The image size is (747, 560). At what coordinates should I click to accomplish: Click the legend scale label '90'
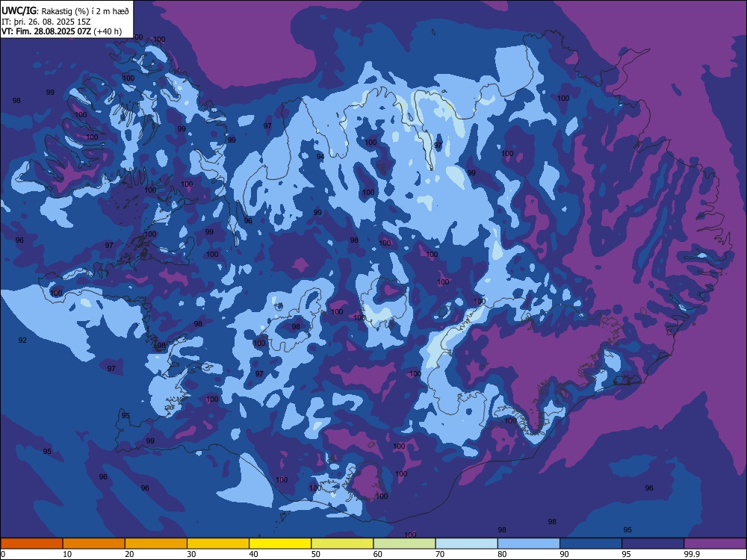(x=564, y=554)
